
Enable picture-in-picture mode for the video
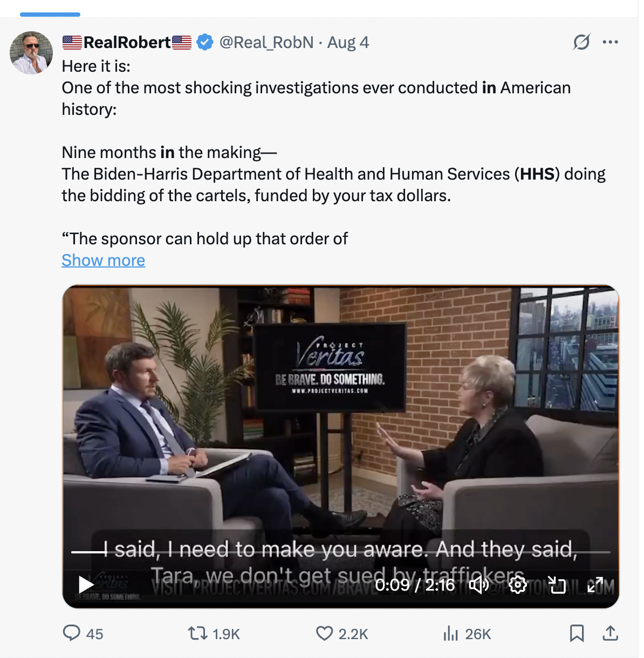(x=557, y=585)
